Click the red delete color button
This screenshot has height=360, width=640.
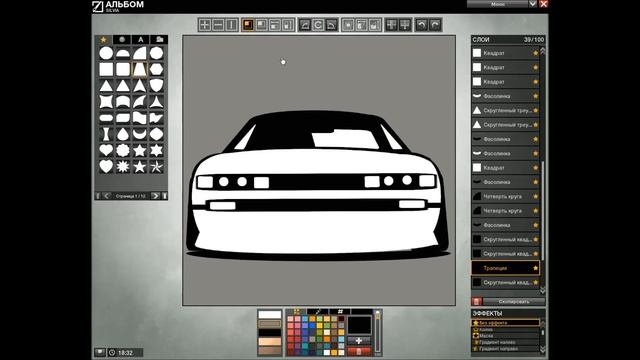[x=359, y=351]
